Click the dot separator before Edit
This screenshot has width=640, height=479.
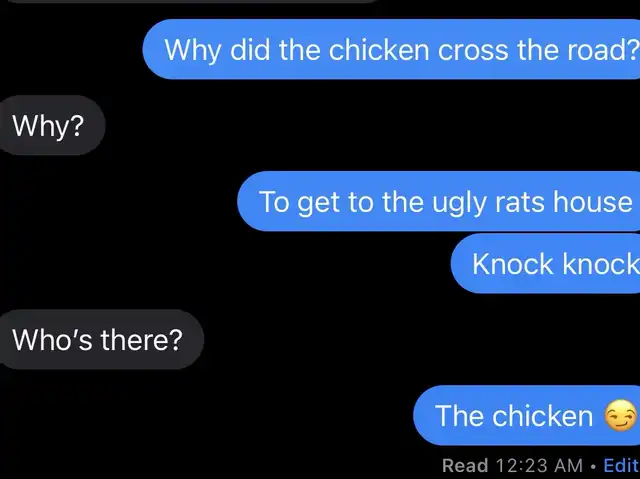tap(593, 466)
